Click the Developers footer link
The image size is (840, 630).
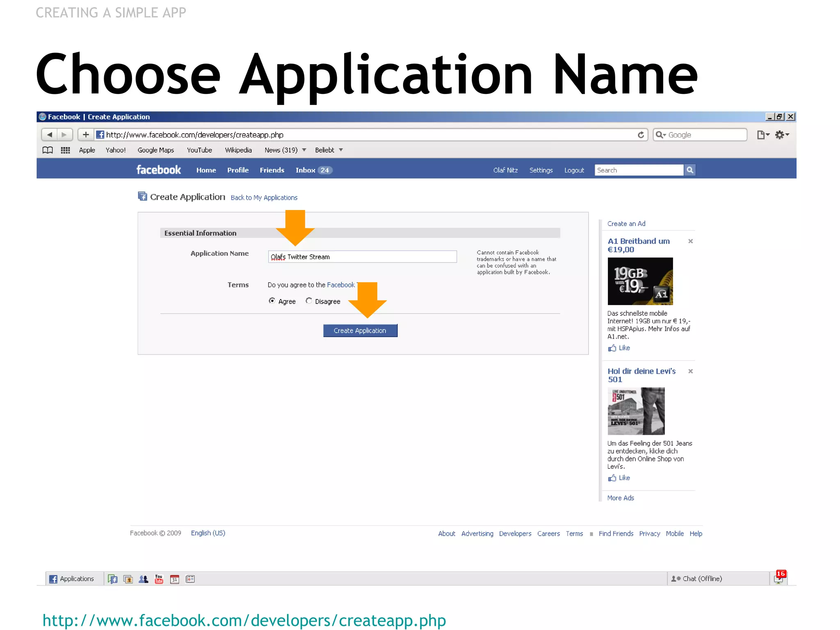coord(515,534)
